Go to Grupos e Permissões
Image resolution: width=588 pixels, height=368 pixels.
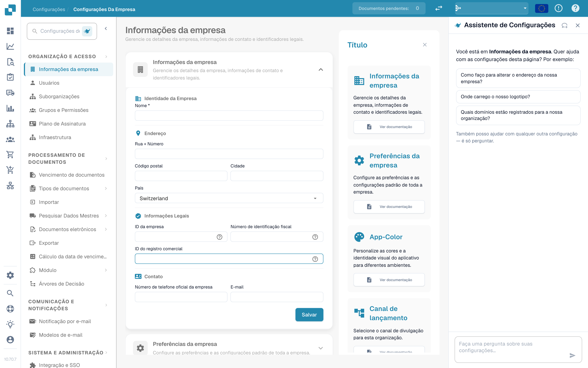point(69,110)
